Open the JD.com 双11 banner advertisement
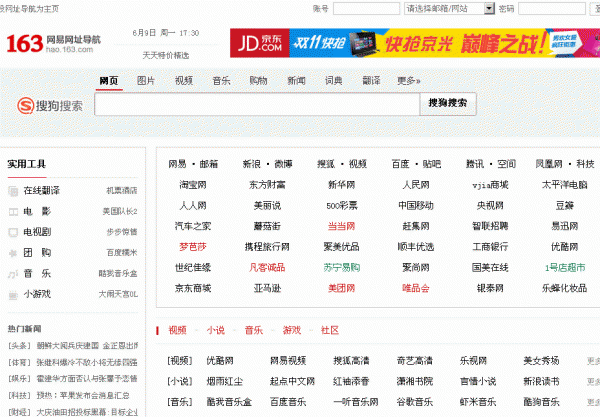The height and width of the screenshot is (417, 600). [415, 43]
